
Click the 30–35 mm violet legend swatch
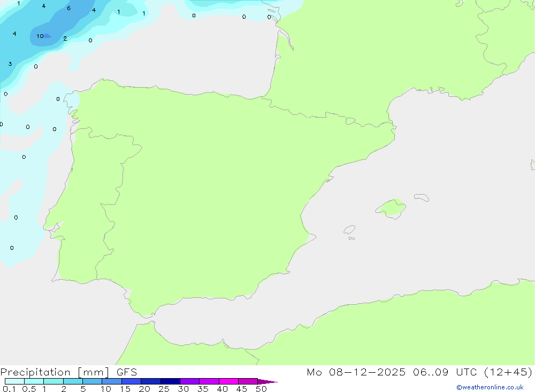(x=190, y=381)
